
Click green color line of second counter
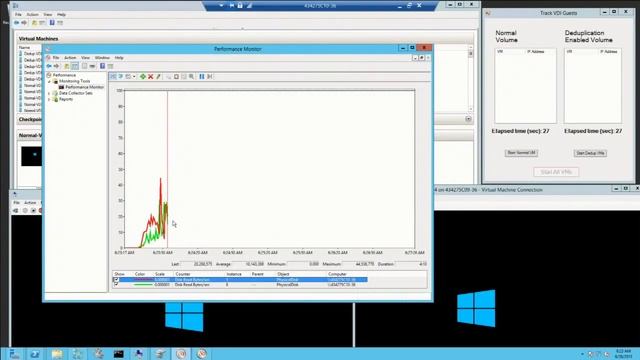point(142,284)
